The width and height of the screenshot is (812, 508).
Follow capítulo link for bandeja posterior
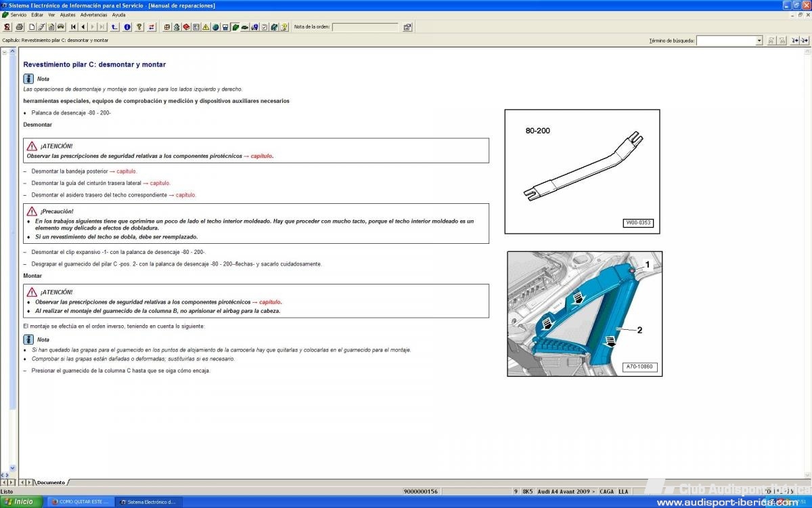pyautogui.click(x=127, y=171)
